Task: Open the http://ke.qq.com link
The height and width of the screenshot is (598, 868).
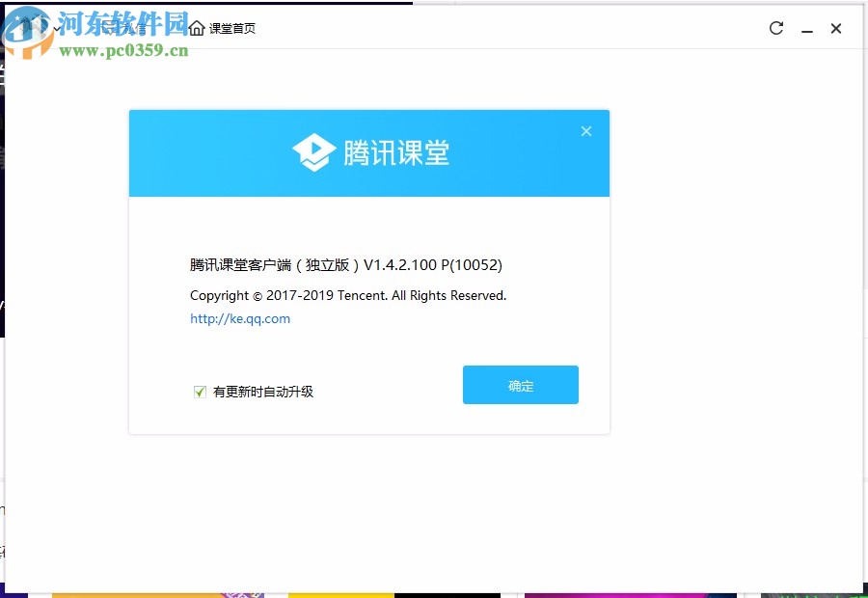Action: pyautogui.click(x=239, y=318)
